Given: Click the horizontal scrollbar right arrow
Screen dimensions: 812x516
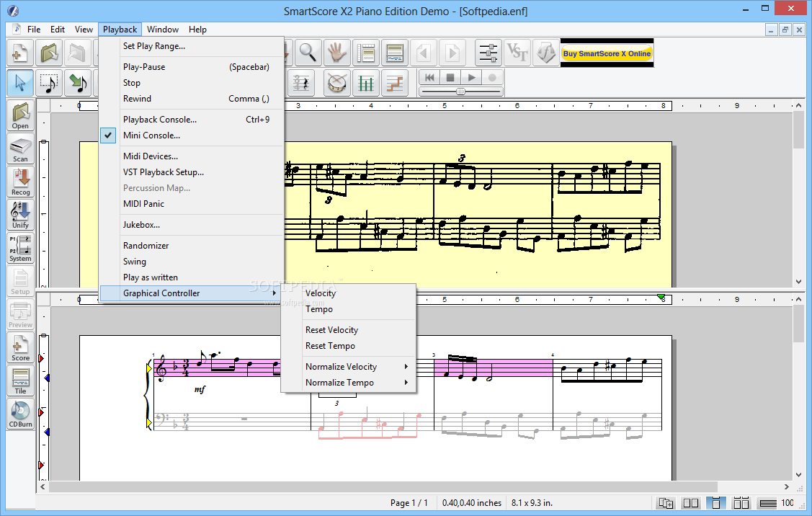Looking at the screenshot, I should 786,487.
